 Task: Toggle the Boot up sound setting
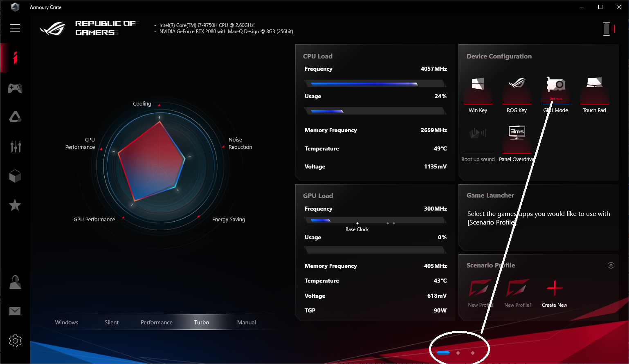(x=478, y=144)
